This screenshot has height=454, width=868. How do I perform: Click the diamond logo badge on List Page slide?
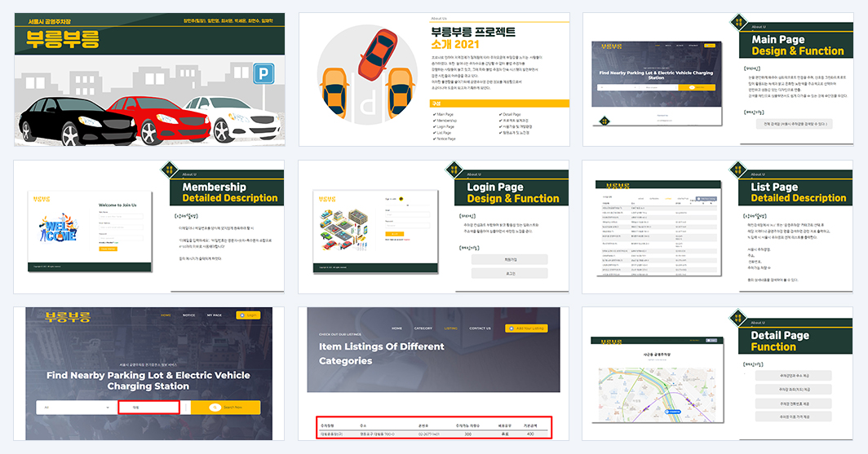[738, 170]
